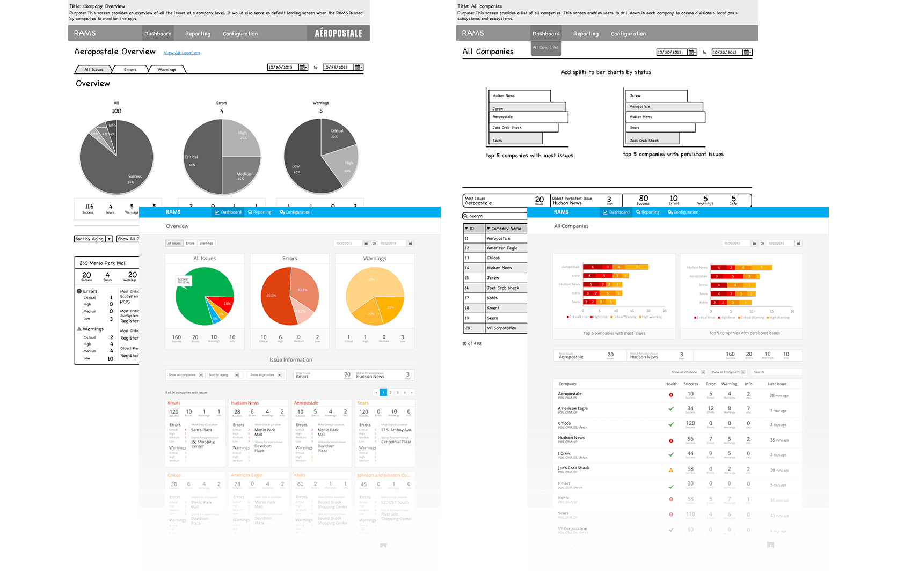Open Configuration in blue All Companies mockup nav
Viewport: 897px width, 588px height.
[x=683, y=212]
